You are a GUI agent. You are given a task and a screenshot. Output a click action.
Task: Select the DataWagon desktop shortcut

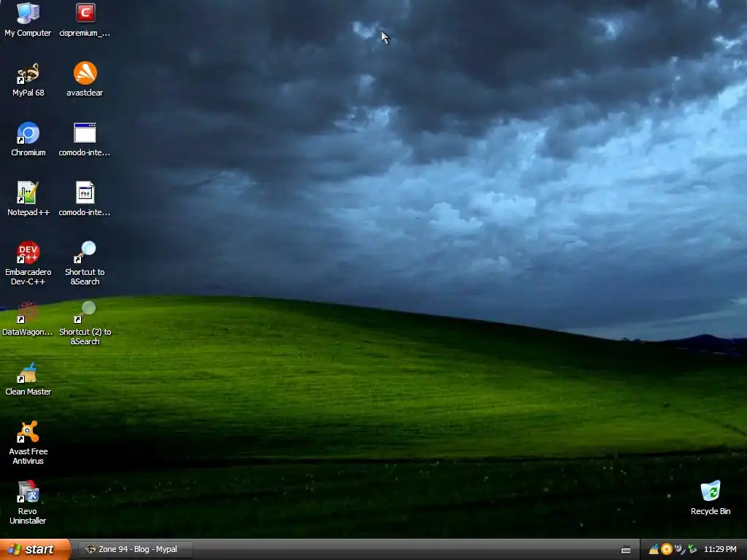click(27, 319)
